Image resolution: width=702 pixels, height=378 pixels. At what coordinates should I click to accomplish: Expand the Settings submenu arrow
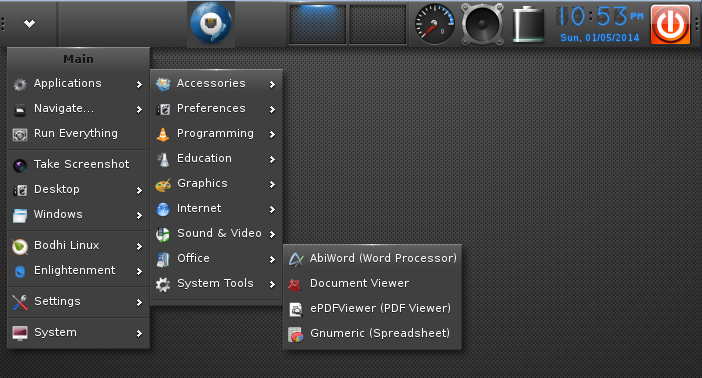[x=139, y=302]
